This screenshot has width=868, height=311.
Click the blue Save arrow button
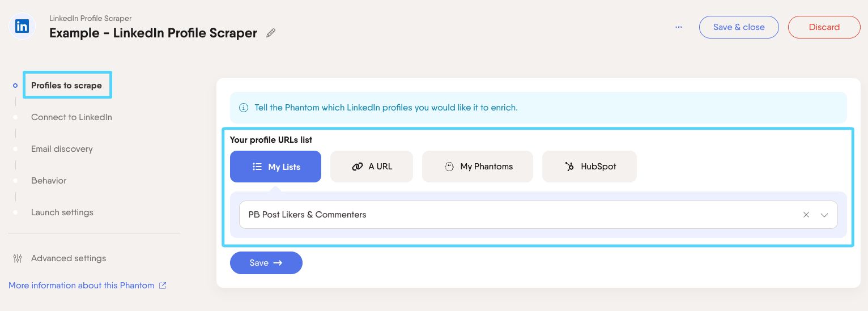point(266,263)
